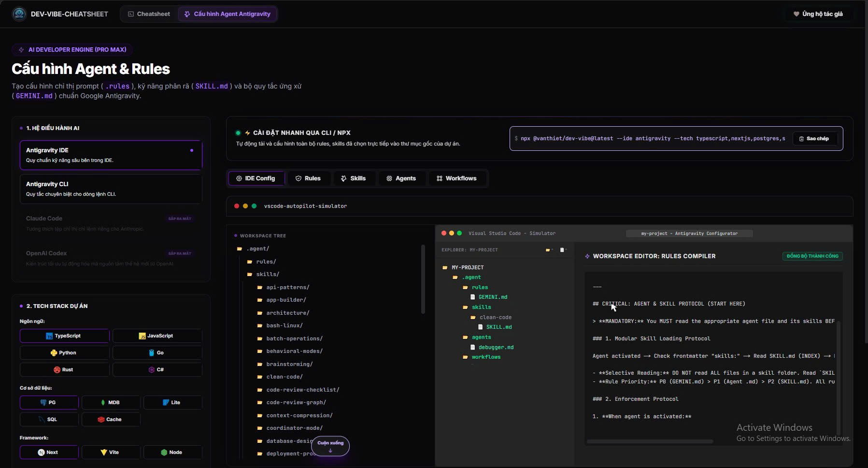
Task: Toggle the JavaScript language option
Action: coord(157,336)
